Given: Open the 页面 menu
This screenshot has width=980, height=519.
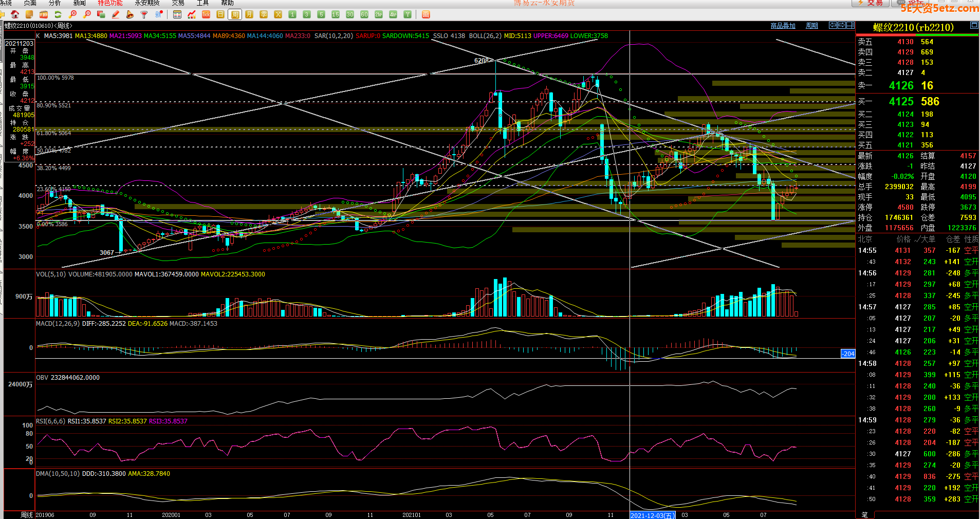Looking at the screenshot, I should pyautogui.click(x=30, y=3).
